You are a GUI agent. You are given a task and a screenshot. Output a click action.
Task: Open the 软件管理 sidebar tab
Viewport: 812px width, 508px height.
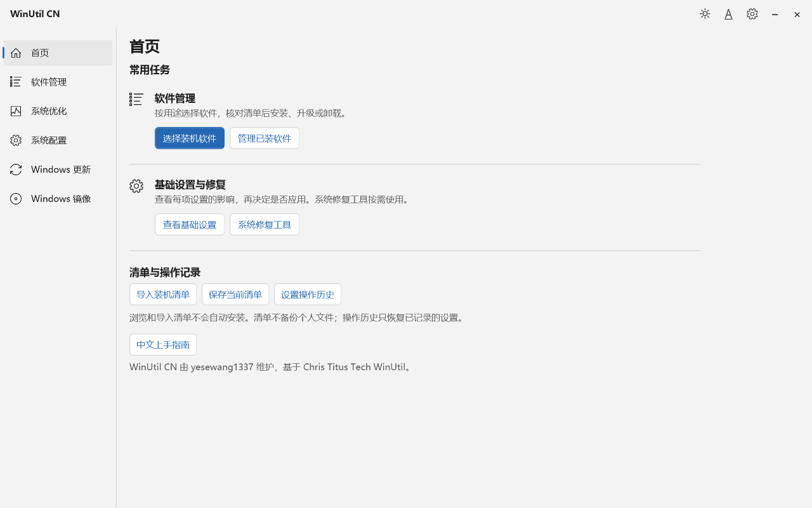coord(58,82)
